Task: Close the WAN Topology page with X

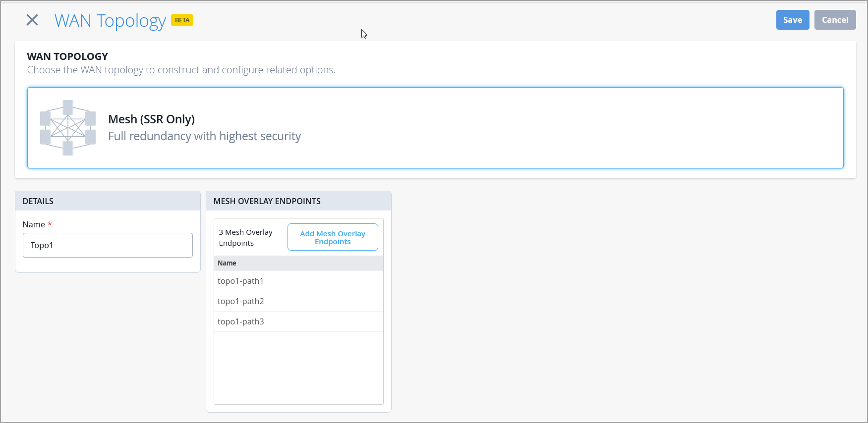Action: [x=32, y=20]
